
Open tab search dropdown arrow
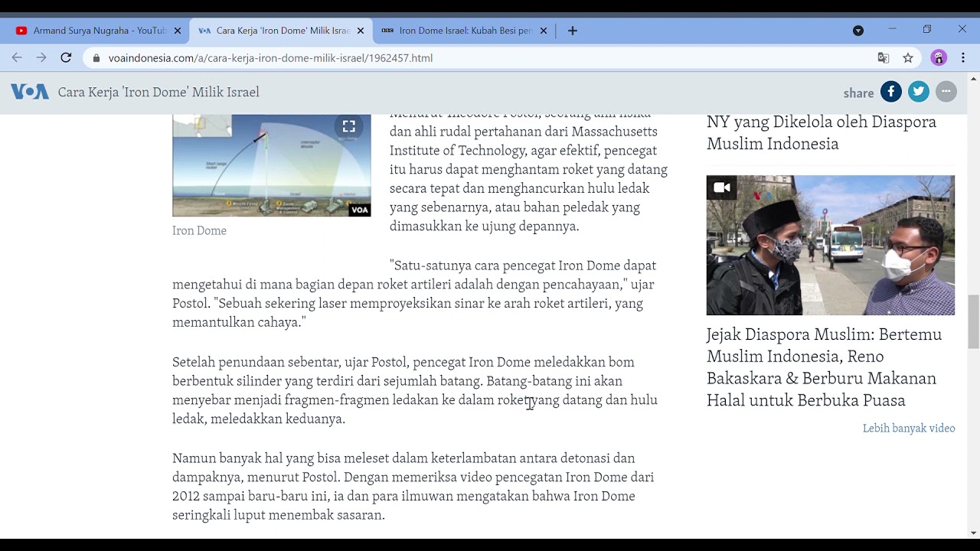(x=858, y=31)
